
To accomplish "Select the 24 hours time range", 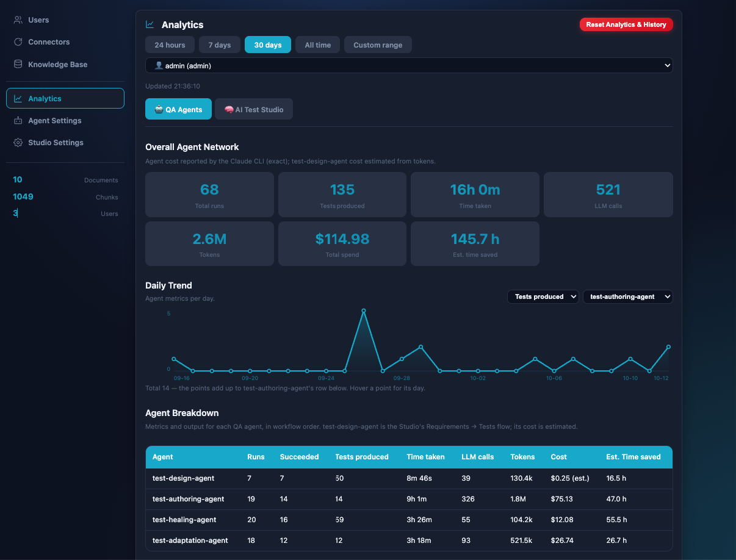I will 170,45.
